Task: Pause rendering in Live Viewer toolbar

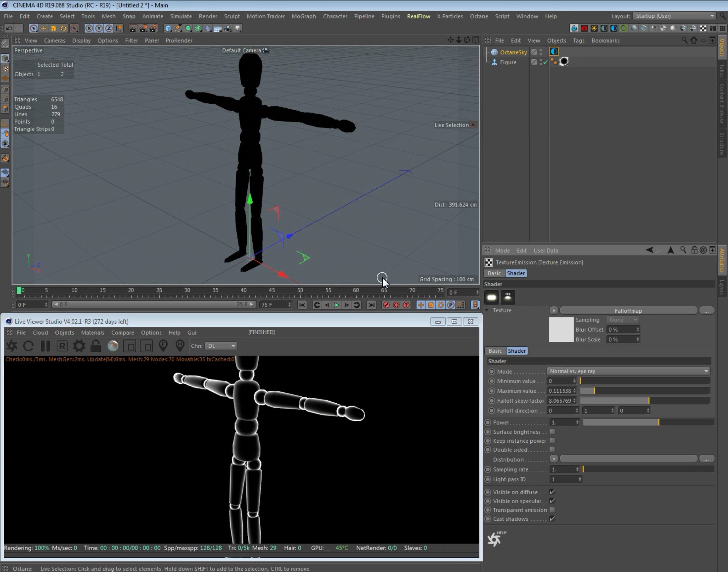Action: tap(45, 346)
